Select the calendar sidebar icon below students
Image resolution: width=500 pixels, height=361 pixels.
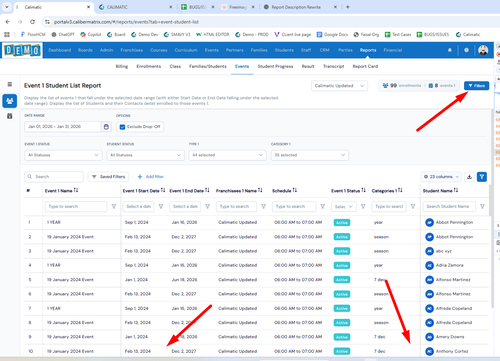10,116
